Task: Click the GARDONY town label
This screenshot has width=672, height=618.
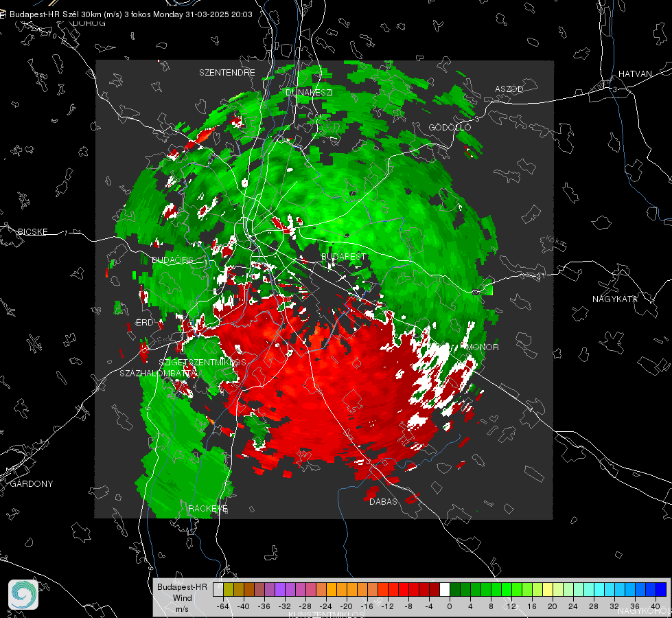Action: 32,484
